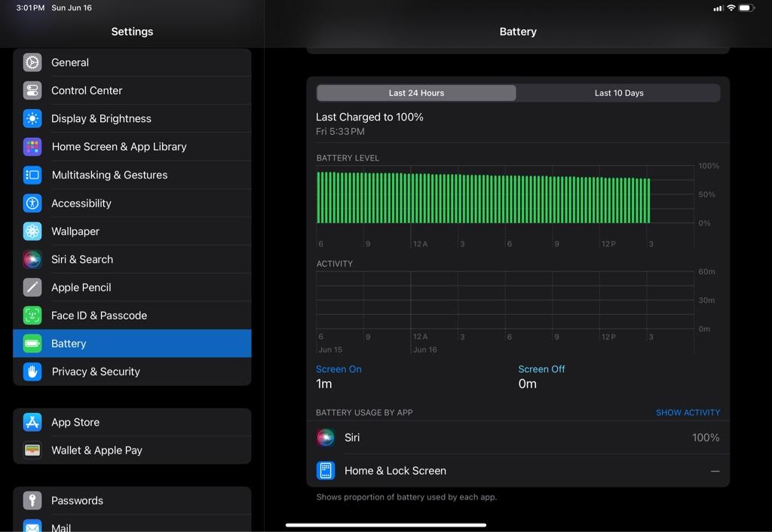772x532 pixels.
Task: Open Siri battery usage row
Action: pos(518,438)
